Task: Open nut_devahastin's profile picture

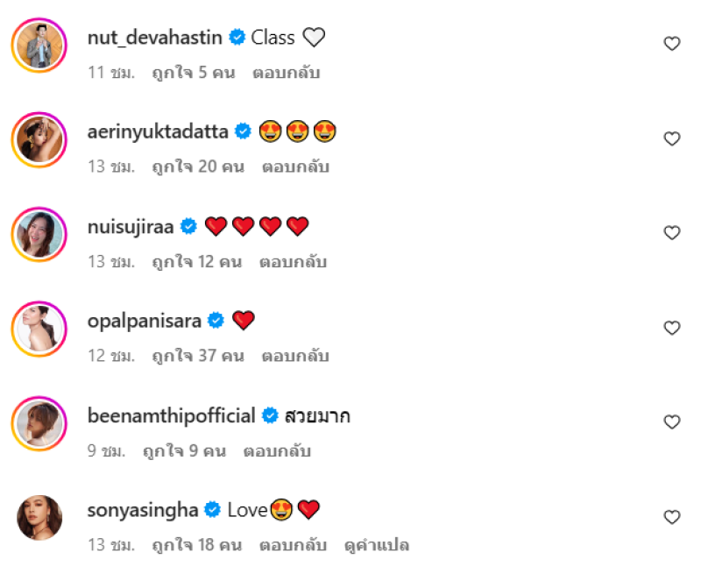Action: 39,45
